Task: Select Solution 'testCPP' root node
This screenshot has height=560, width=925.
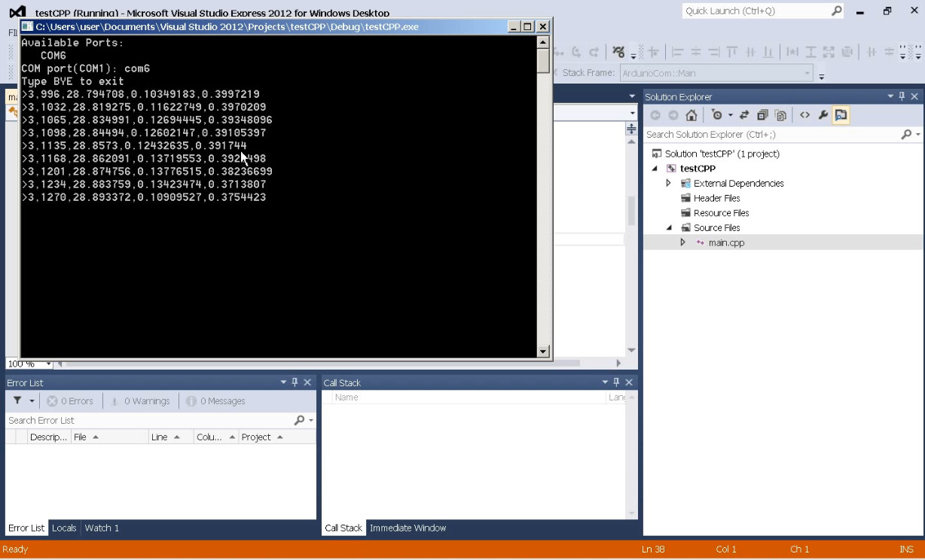Action: tap(716, 154)
